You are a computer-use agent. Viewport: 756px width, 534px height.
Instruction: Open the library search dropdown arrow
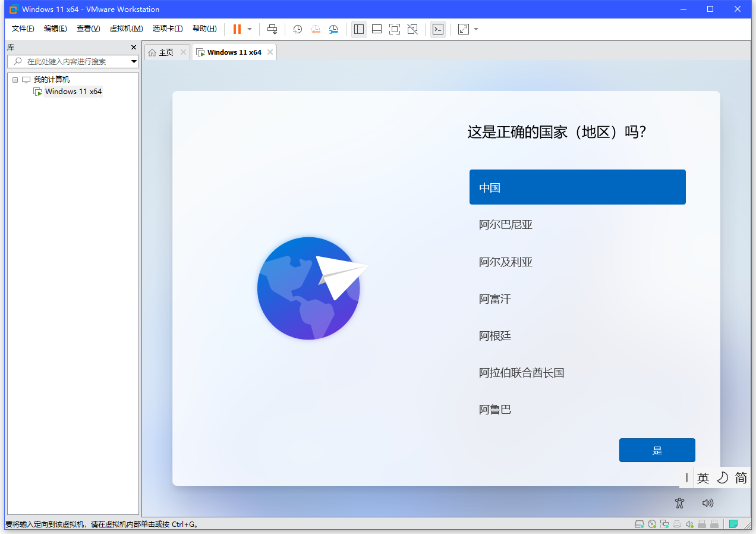coord(134,61)
